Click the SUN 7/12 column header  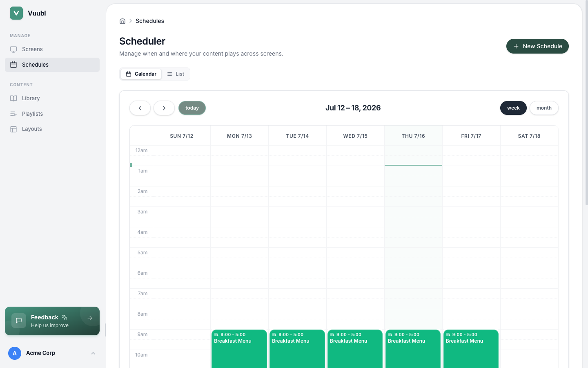[x=182, y=136]
